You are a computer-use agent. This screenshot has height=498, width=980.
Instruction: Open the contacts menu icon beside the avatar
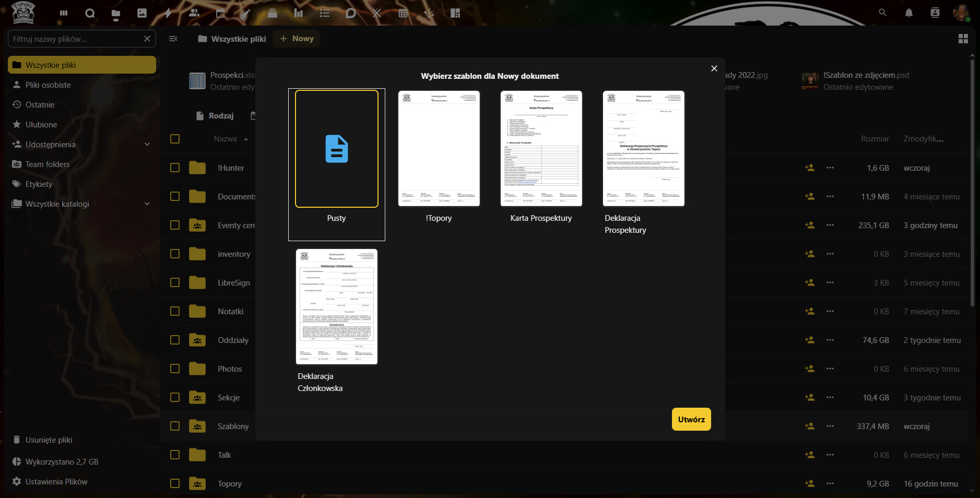[935, 13]
